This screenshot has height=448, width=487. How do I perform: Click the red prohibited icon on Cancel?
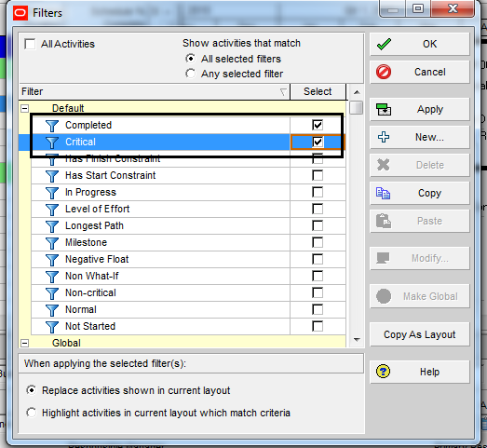coord(384,72)
